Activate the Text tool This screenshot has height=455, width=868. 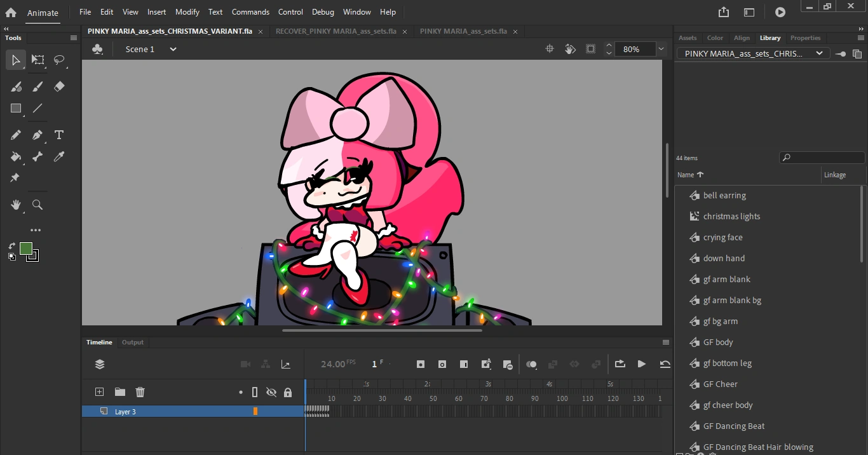pos(58,135)
